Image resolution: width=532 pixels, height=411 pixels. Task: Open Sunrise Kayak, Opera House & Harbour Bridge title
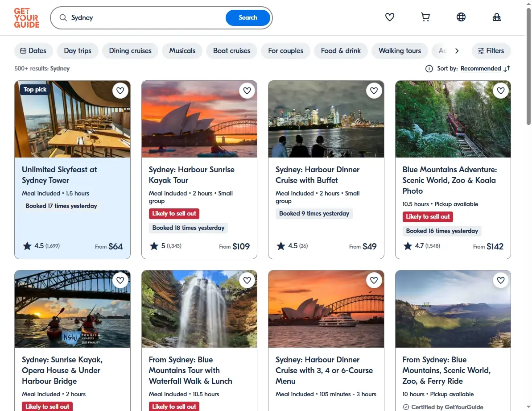(x=62, y=370)
